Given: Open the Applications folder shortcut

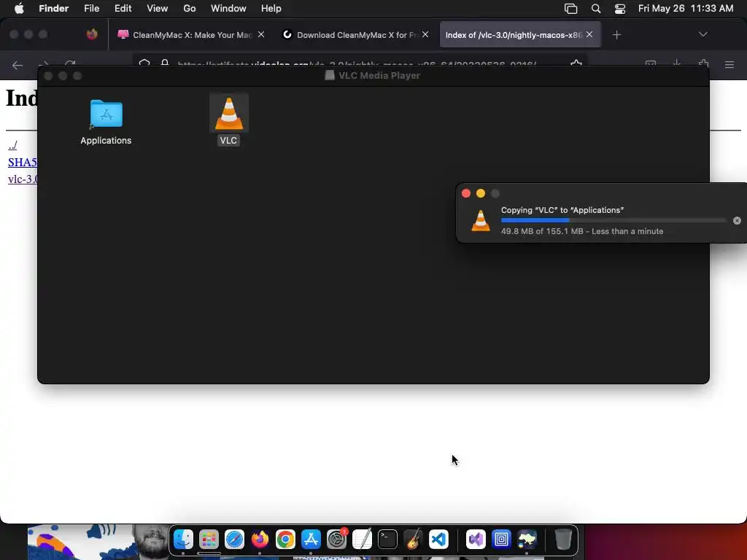Looking at the screenshot, I should 106,114.
